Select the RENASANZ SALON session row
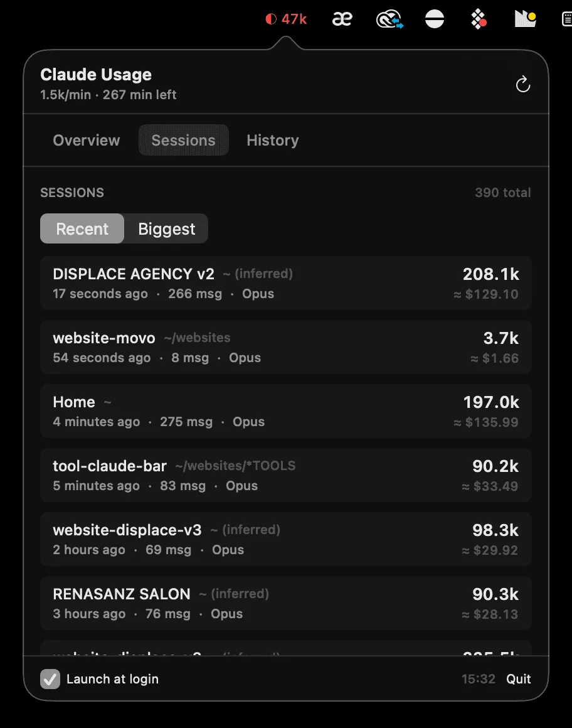The height and width of the screenshot is (728, 572). (285, 603)
